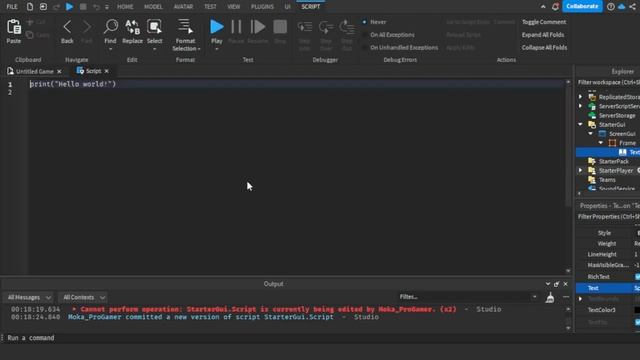This screenshot has height=360, width=640.
Task: Collapse the ScreenGui tree node
Action: (x=591, y=133)
